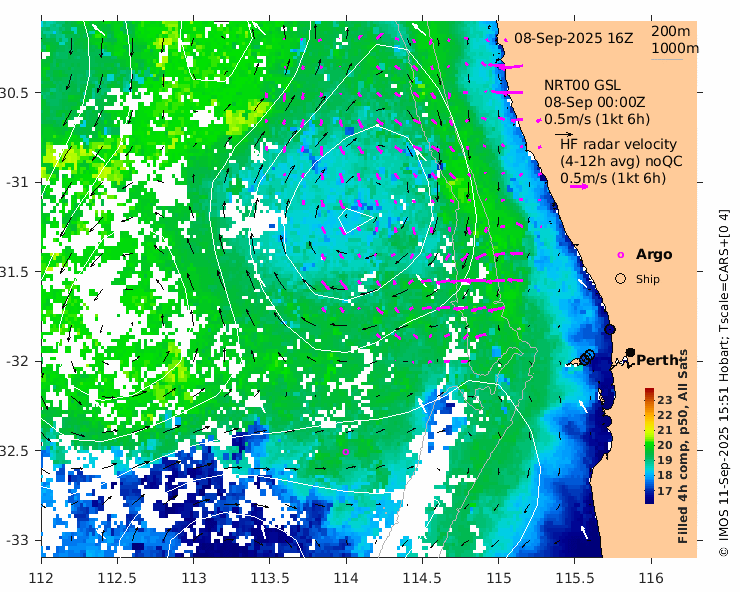The width and height of the screenshot is (740, 592).
Task: Click the (4-12h avg) noQC text
Action: 621,161
